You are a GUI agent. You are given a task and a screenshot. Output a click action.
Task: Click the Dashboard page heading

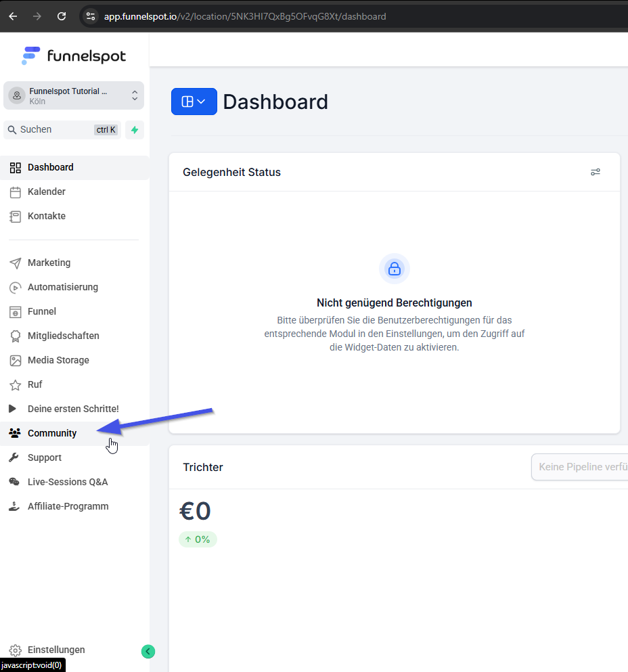275,102
